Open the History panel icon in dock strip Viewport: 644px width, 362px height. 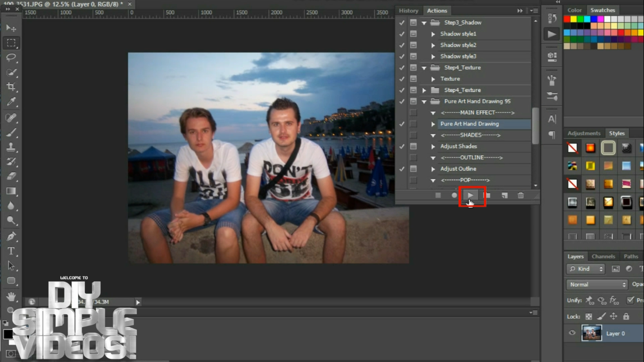click(552, 19)
